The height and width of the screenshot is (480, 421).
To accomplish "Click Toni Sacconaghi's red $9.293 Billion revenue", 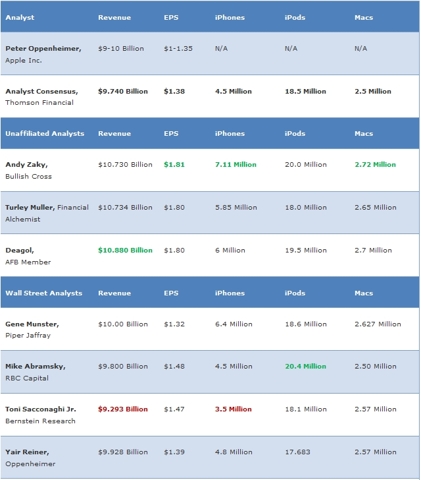I will pyautogui.click(x=123, y=409).
